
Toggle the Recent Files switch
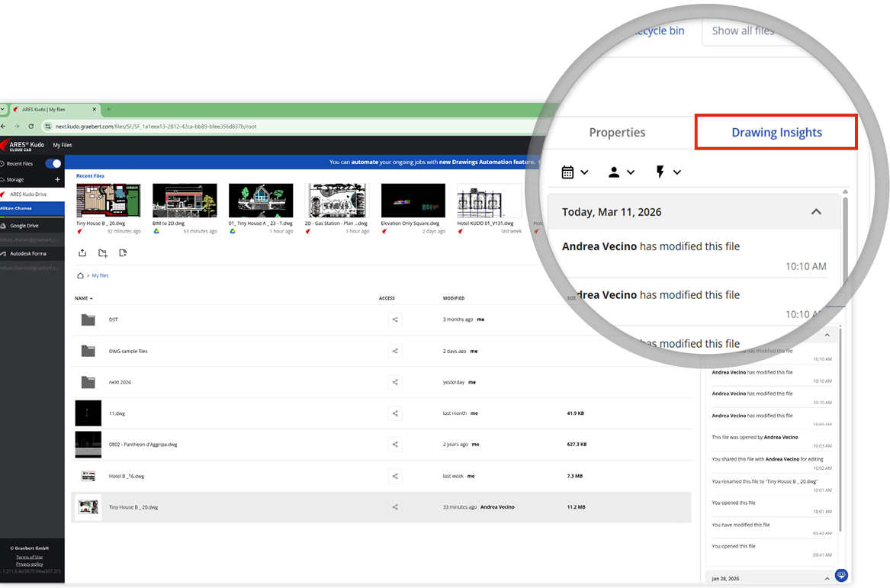[53, 163]
